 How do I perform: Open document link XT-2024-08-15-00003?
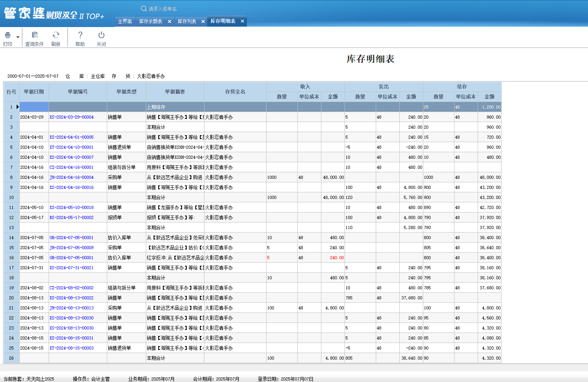[72, 348]
